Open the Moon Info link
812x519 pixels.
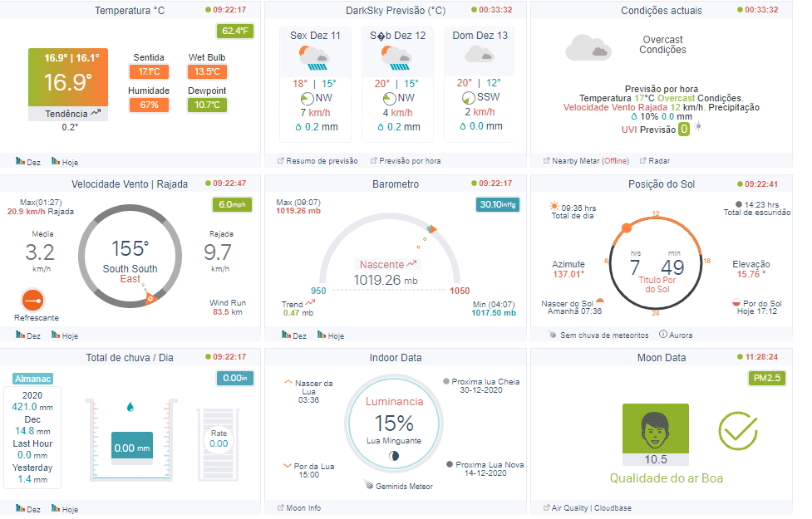[x=303, y=507]
